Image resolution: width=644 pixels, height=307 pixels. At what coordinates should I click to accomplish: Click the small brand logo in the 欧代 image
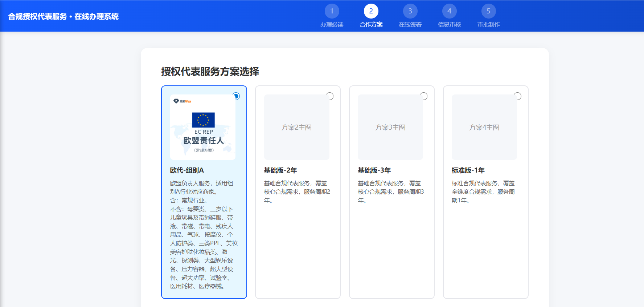click(182, 101)
